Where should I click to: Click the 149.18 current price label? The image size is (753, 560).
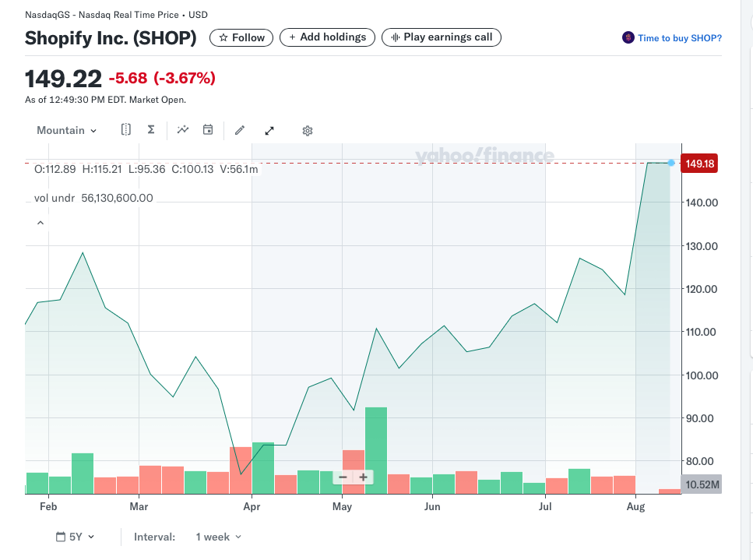[x=698, y=164]
